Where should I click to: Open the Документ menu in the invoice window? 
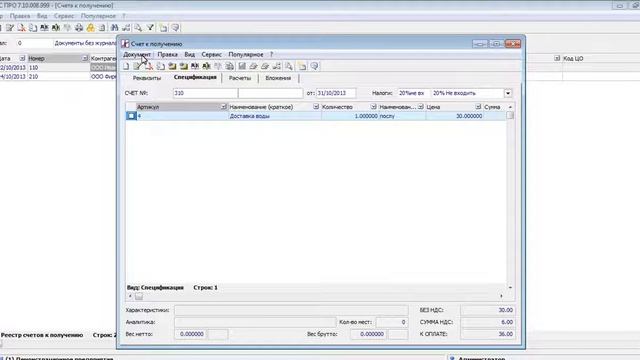coord(137,54)
